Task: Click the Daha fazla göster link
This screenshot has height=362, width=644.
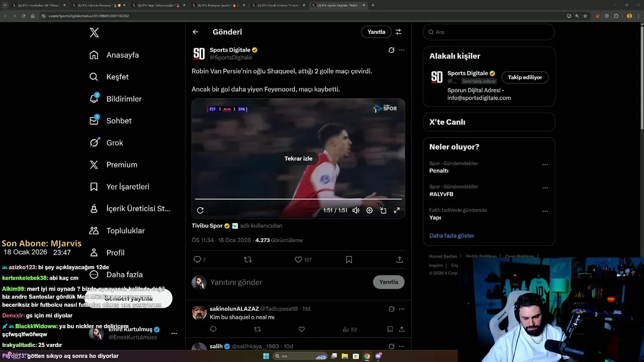Action: tap(452, 236)
